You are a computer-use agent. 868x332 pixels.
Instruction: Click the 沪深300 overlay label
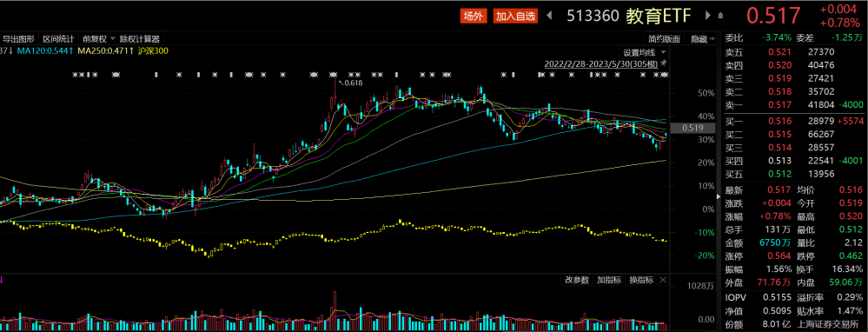153,51
